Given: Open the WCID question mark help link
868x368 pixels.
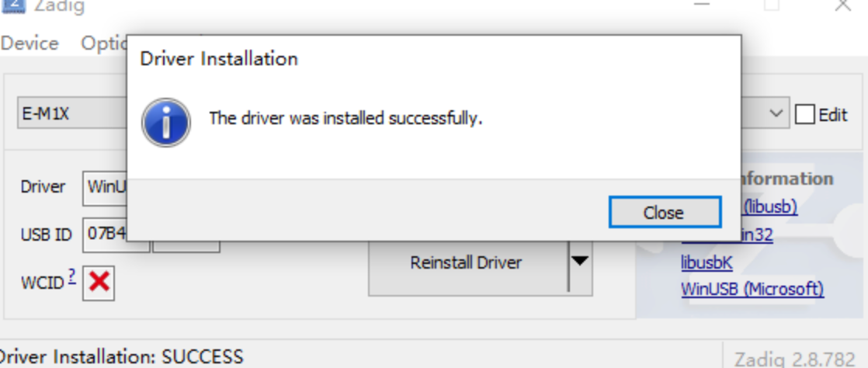Looking at the screenshot, I should [x=72, y=278].
